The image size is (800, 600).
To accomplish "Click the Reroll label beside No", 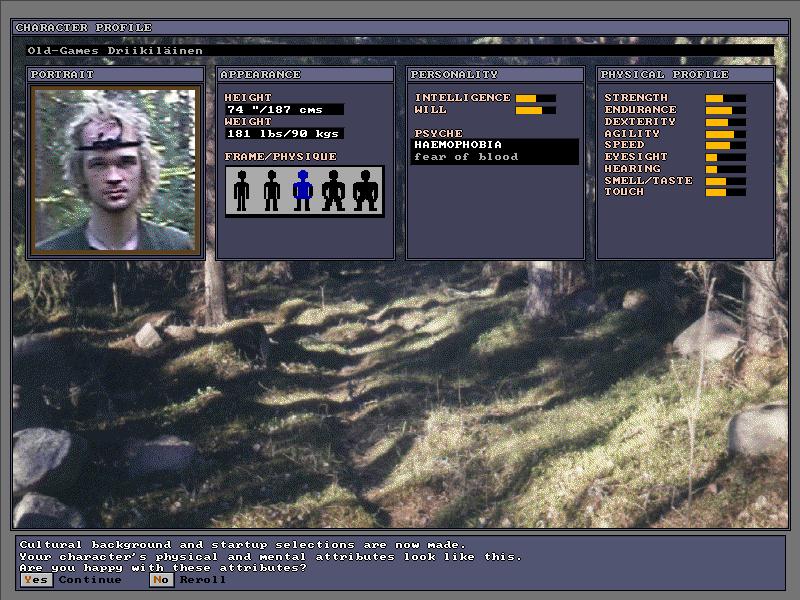I will 203,580.
